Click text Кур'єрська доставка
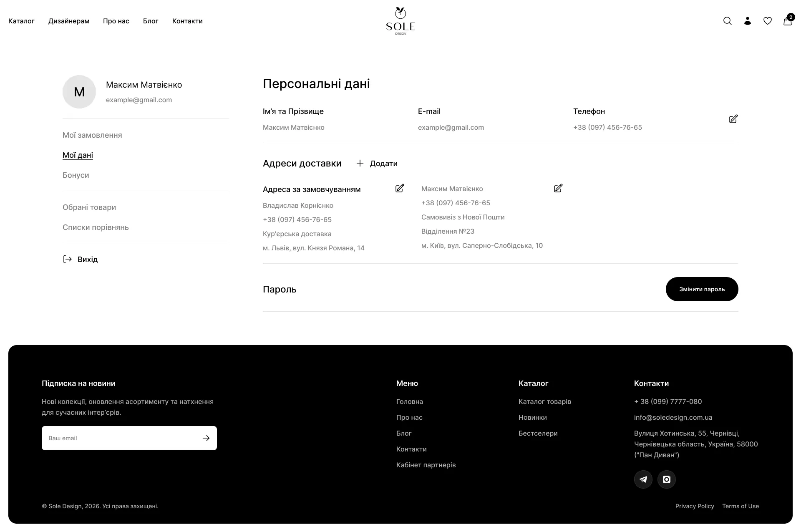This screenshot has width=801, height=532. click(x=297, y=234)
